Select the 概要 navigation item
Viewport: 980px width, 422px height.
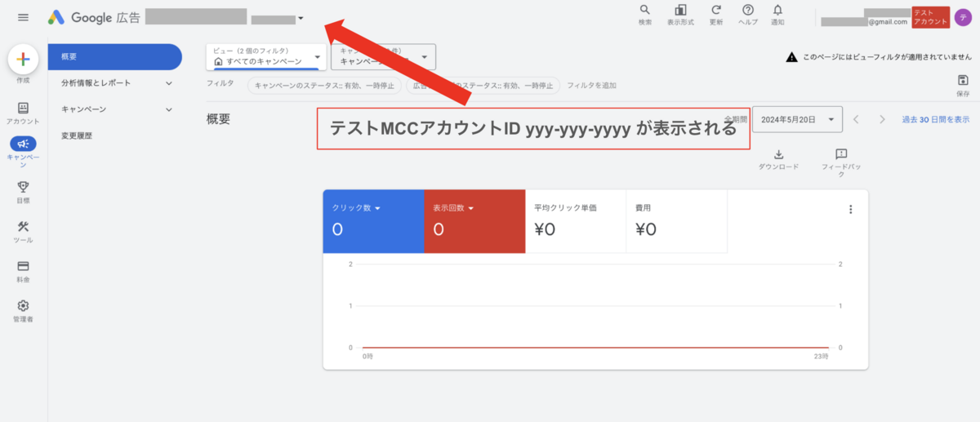(x=115, y=56)
